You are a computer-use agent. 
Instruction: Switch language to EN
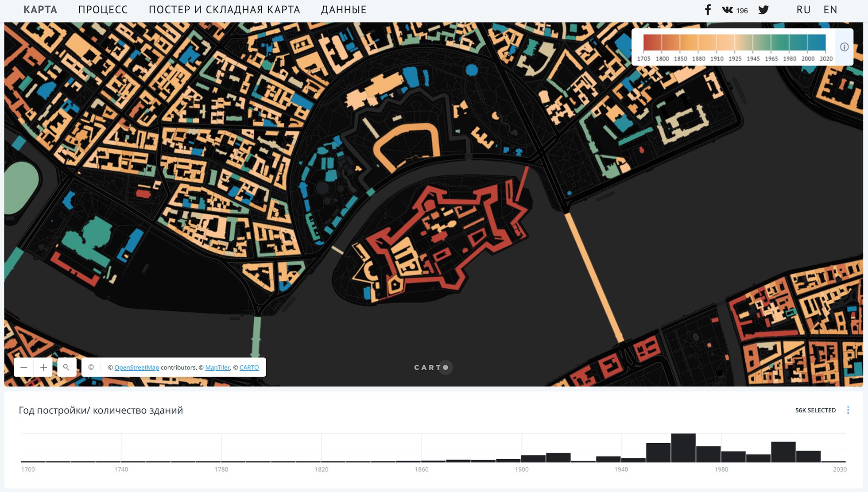830,10
